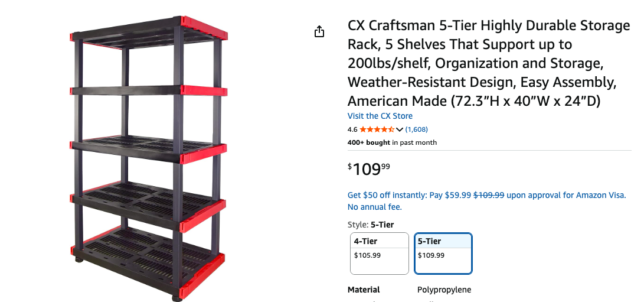The image size is (644, 302).
Task: Open the storage rack product image
Action: [x=148, y=160]
